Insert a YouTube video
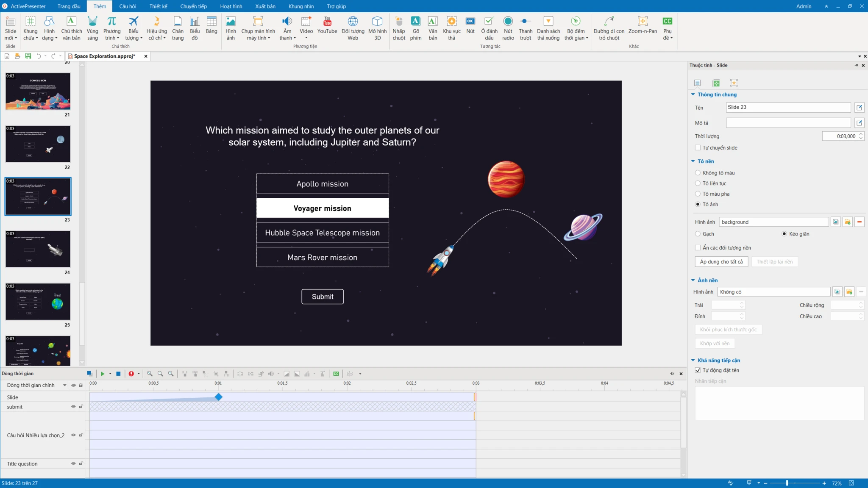Image resolution: width=868 pixels, height=488 pixels. (327, 25)
